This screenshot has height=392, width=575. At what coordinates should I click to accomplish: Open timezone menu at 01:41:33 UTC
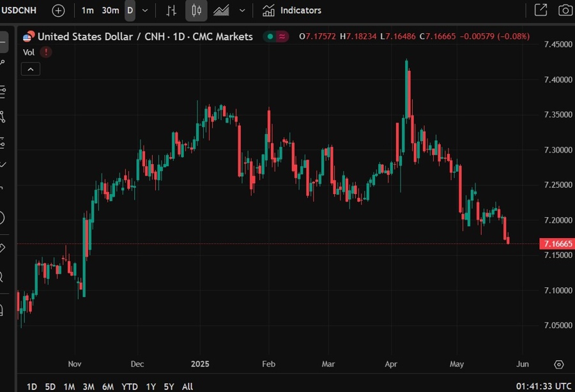[544, 386]
